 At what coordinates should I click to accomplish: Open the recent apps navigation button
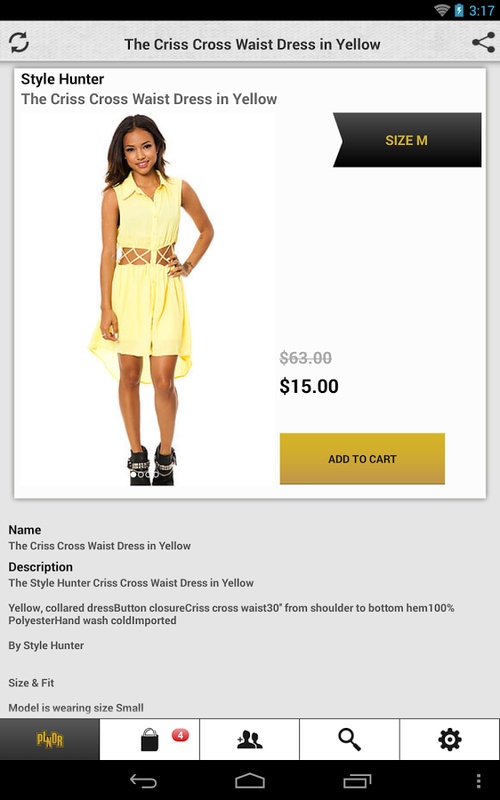click(357, 781)
